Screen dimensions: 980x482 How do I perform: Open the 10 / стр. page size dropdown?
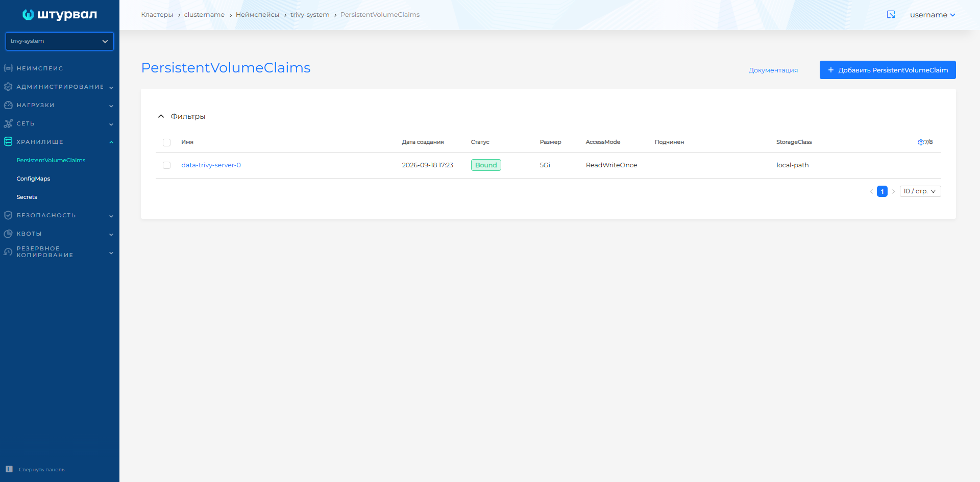click(920, 191)
